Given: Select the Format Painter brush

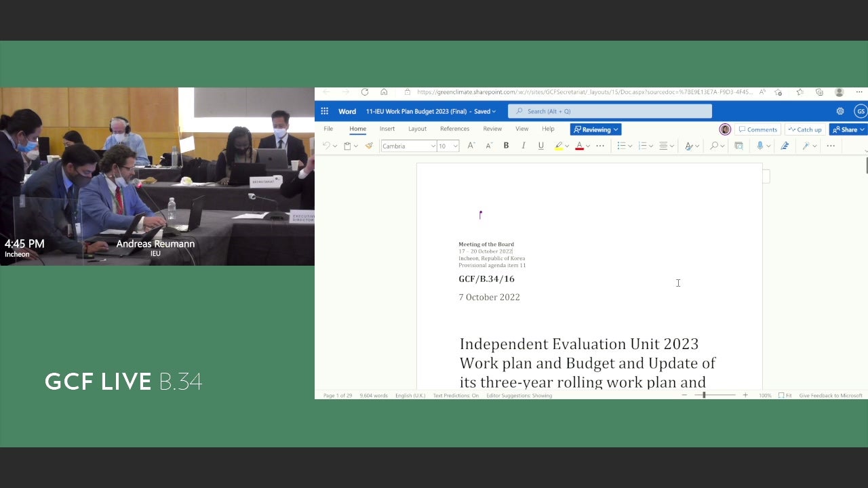Looking at the screenshot, I should tap(369, 146).
